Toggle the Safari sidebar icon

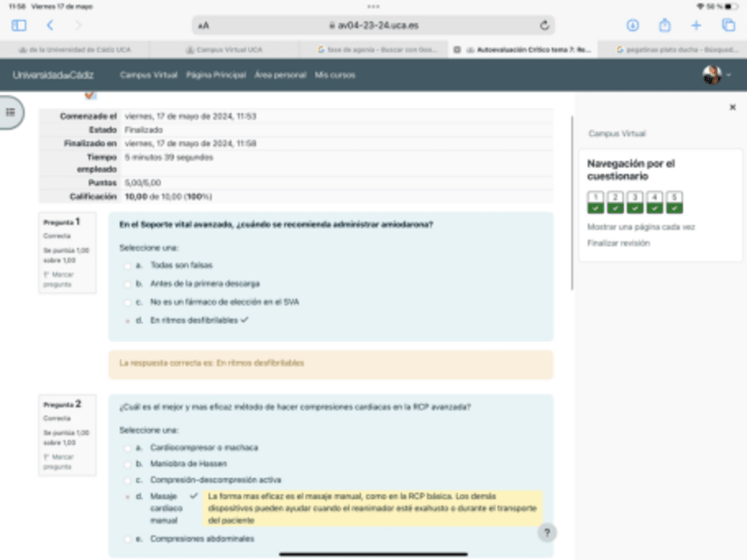19,26
